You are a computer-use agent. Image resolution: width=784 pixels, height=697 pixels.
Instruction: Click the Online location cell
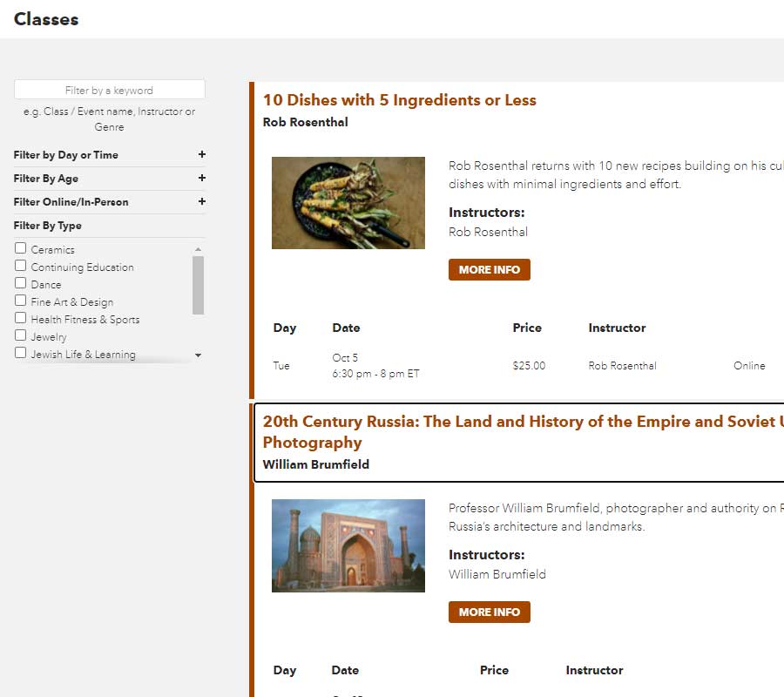(x=749, y=366)
